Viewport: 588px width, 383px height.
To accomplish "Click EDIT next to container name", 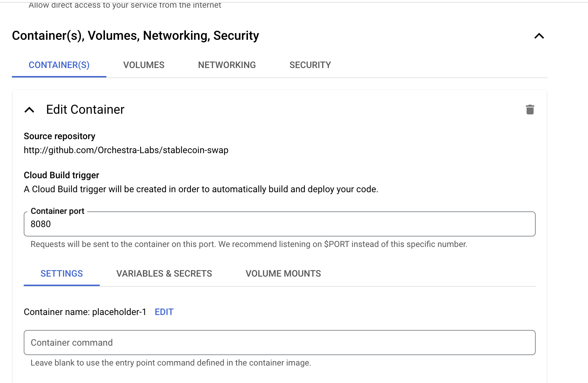I will click(164, 312).
